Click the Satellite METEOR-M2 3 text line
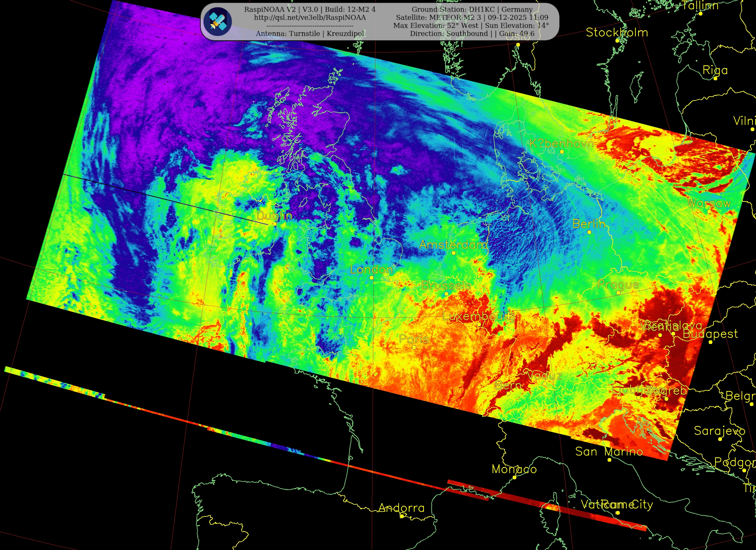 point(472,18)
